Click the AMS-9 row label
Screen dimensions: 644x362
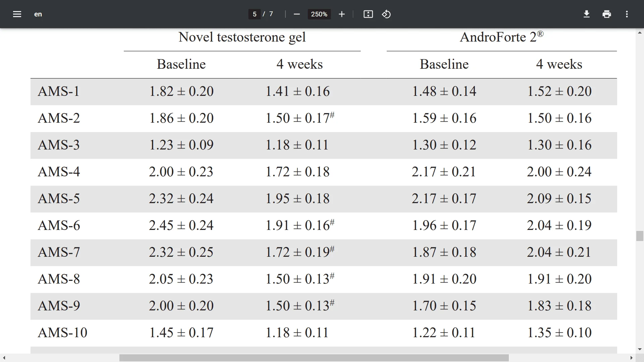pos(59,306)
